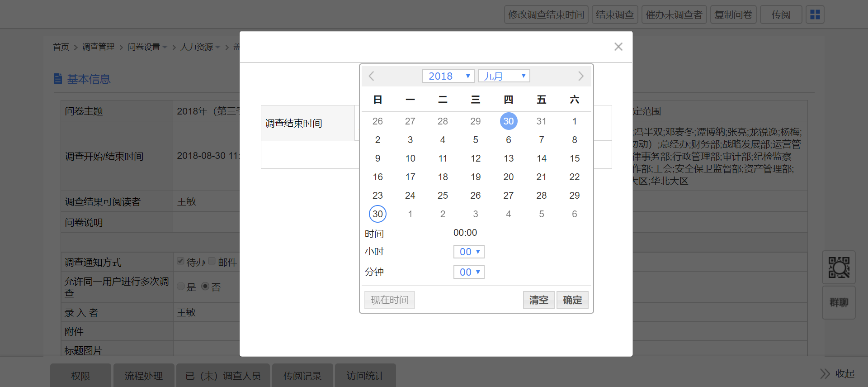Pick September 25 in the calendar
This screenshot has width=868, height=387.
coord(443,196)
